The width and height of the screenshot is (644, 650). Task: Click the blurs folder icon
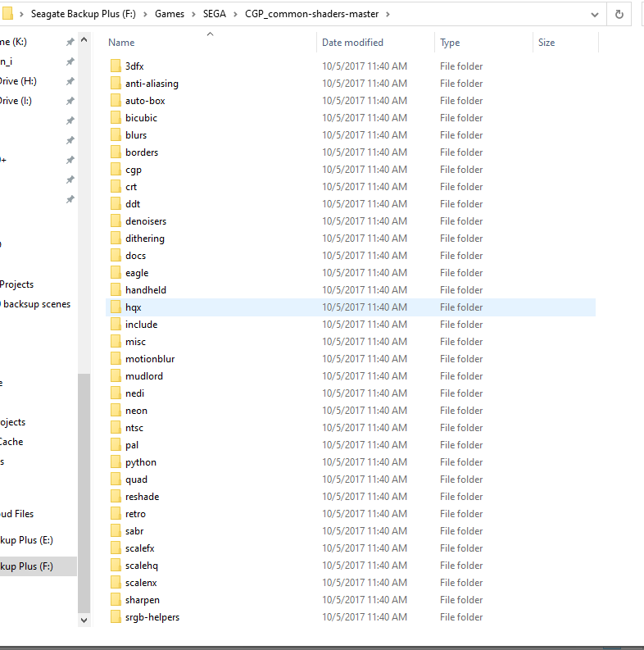[116, 134]
